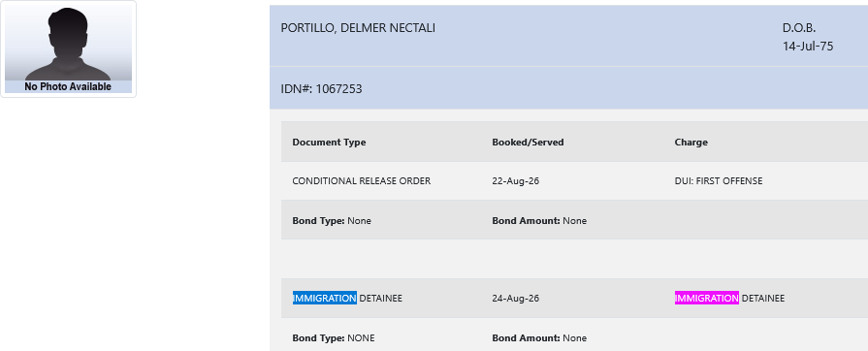
Task: Click the date of birth 14-Jul-75
Action: (808, 47)
